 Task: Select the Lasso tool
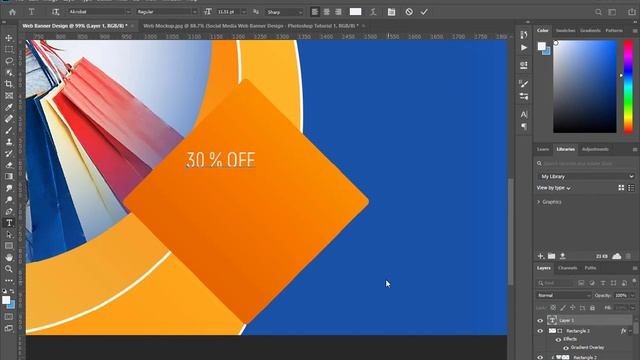[9, 61]
